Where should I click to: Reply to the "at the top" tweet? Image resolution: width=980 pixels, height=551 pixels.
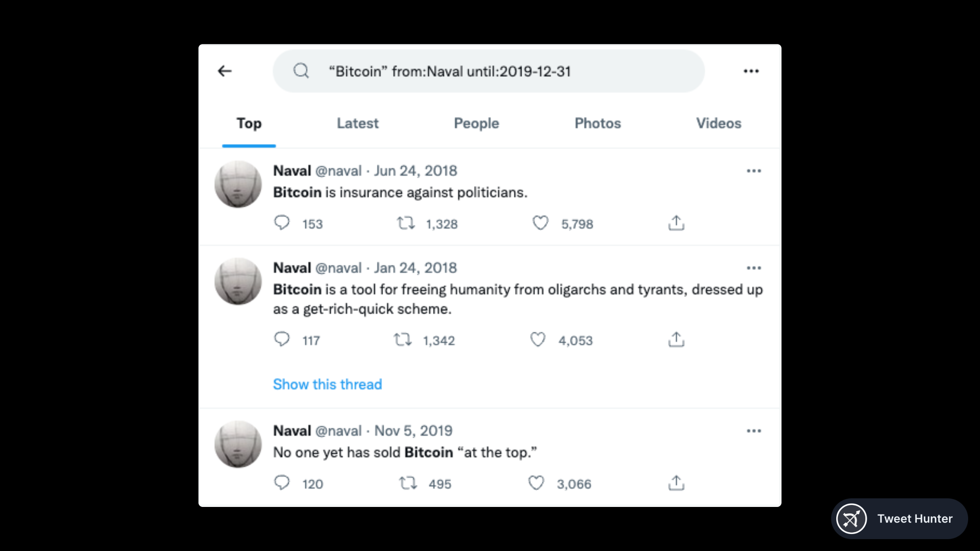click(x=282, y=483)
